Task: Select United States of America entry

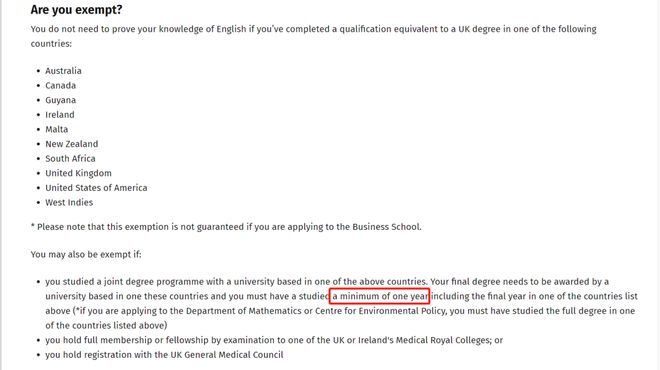Action: tap(96, 188)
